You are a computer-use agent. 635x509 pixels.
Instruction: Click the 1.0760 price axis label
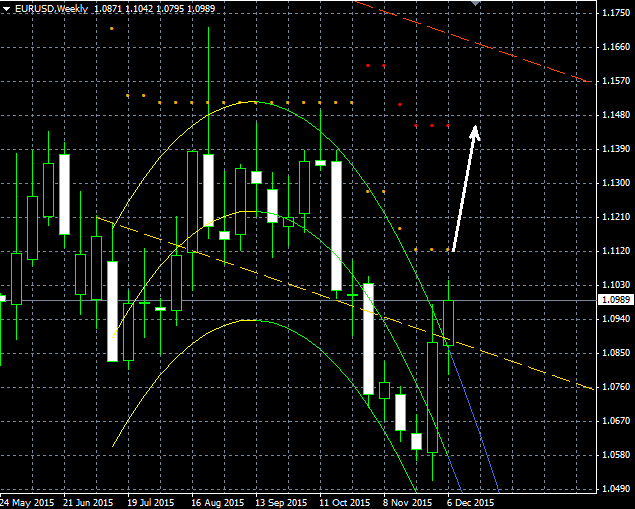tap(616, 387)
